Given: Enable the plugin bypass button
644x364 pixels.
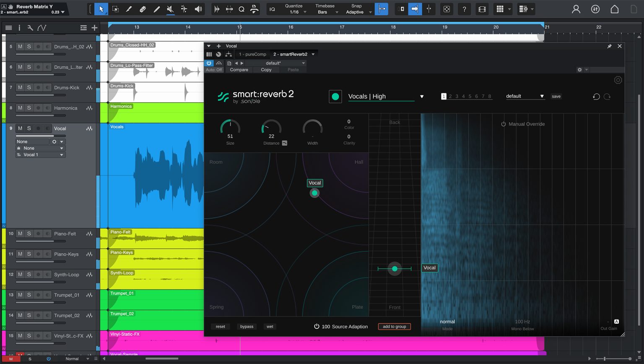Looking at the screenshot, I should coord(247,326).
